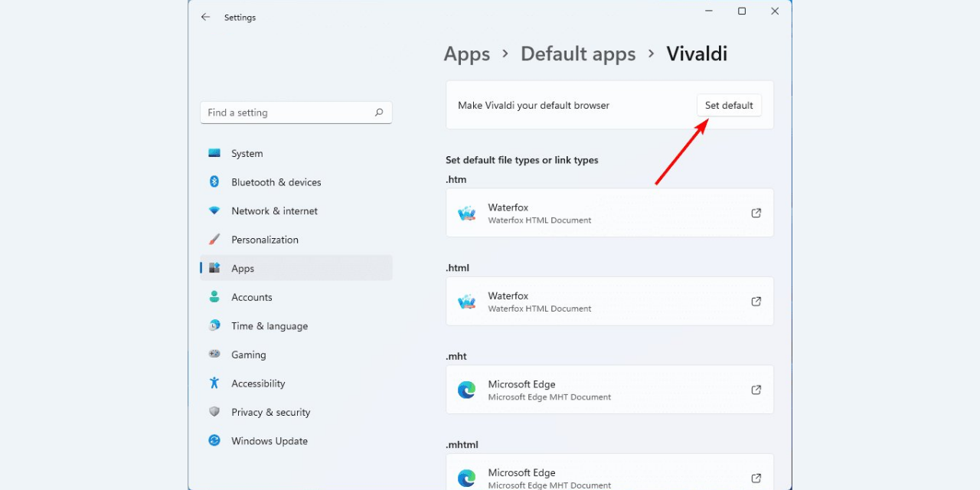Click the Apps breadcrumb
The height and width of the screenshot is (490, 980).
(x=467, y=54)
